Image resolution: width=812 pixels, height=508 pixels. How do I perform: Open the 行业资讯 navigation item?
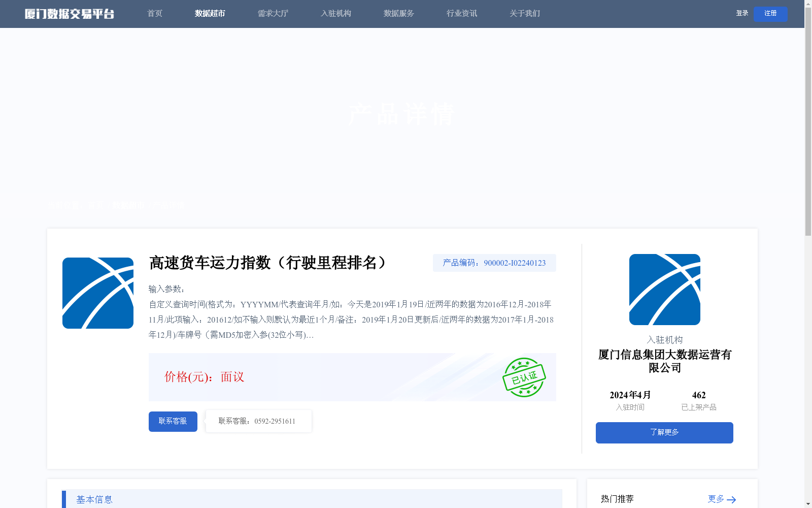[461, 14]
